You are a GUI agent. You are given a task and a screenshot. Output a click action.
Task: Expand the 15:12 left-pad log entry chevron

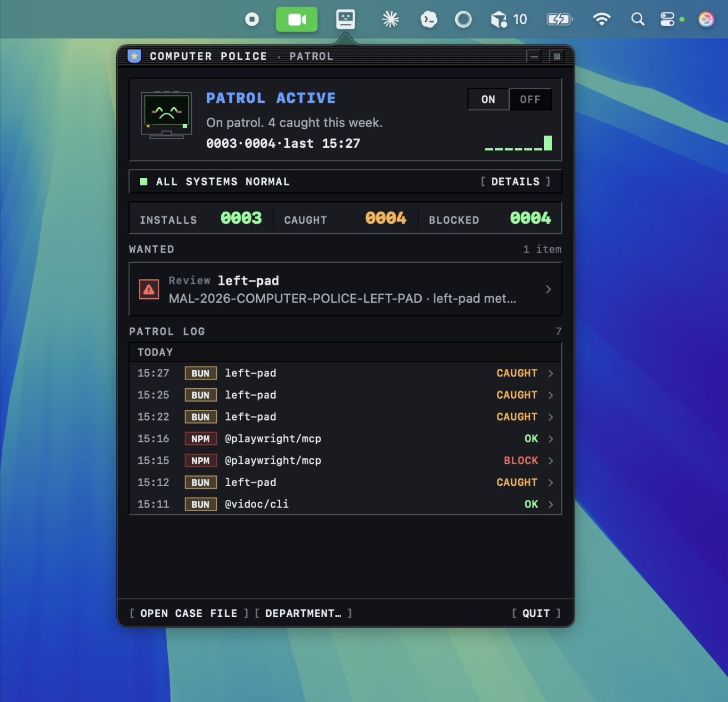[x=551, y=483]
